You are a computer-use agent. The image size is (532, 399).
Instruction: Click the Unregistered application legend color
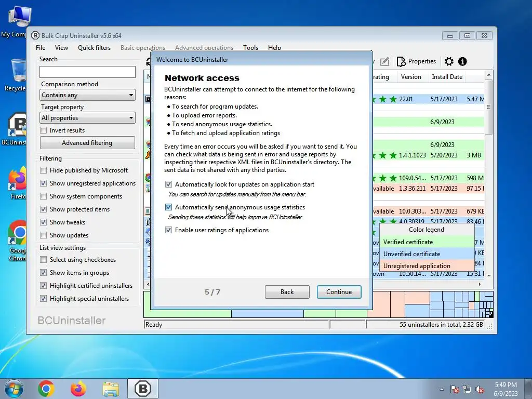tap(427, 265)
